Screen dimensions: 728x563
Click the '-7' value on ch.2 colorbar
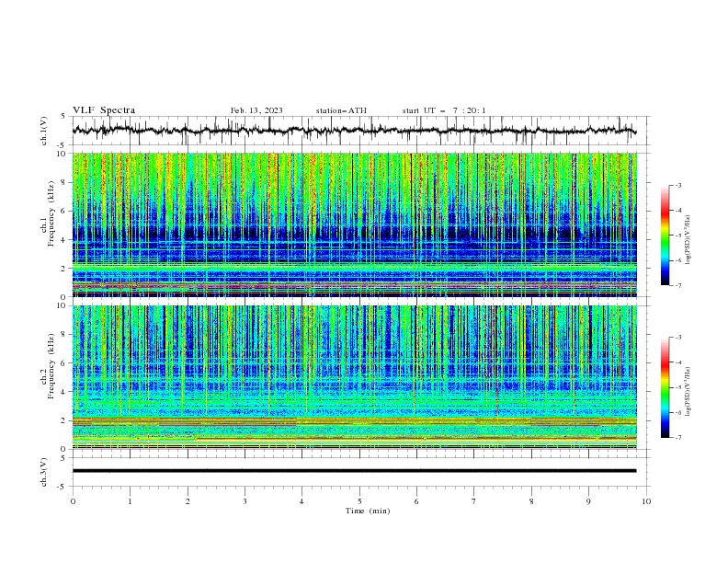tap(677, 438)
